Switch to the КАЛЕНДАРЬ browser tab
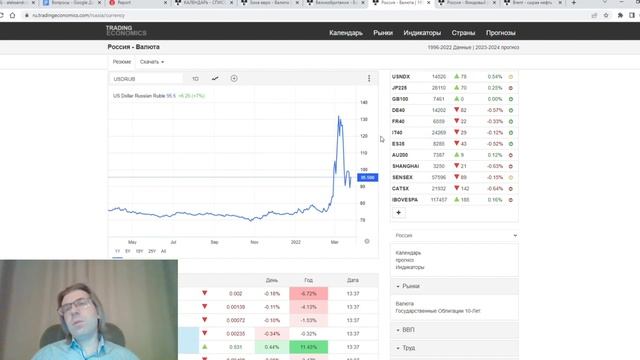This screenshot has height=360, width=640. 203,3
